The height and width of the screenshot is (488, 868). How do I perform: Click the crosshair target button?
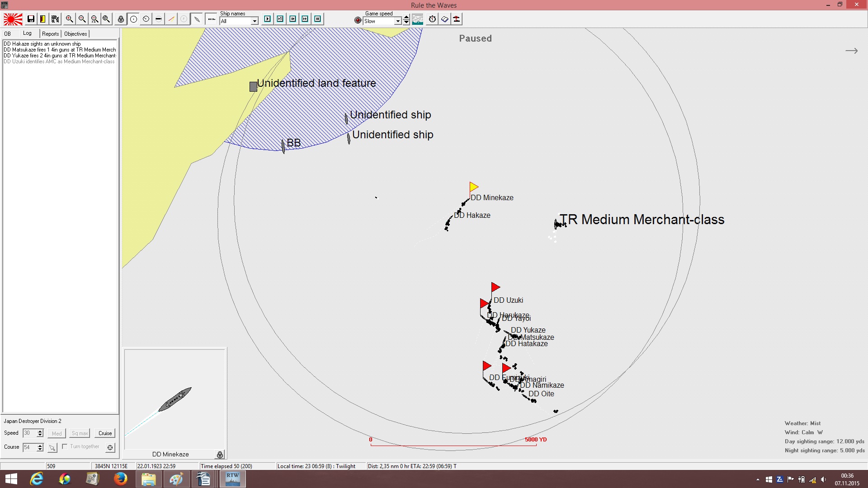click(110, 447)
